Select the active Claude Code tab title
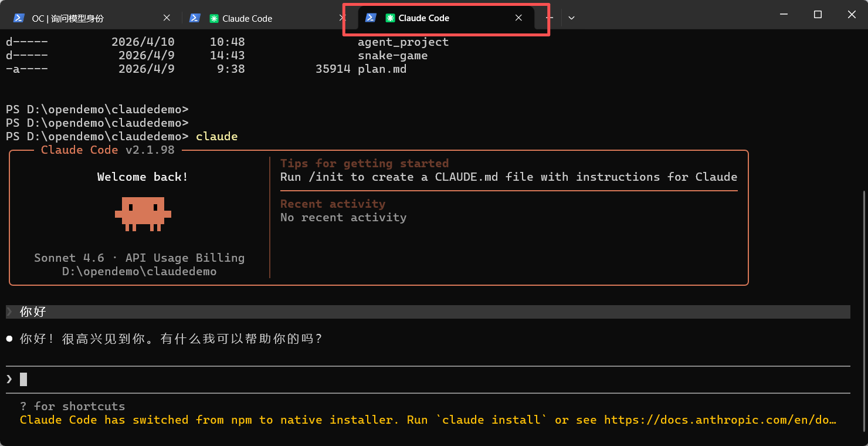 coord(423,18)
